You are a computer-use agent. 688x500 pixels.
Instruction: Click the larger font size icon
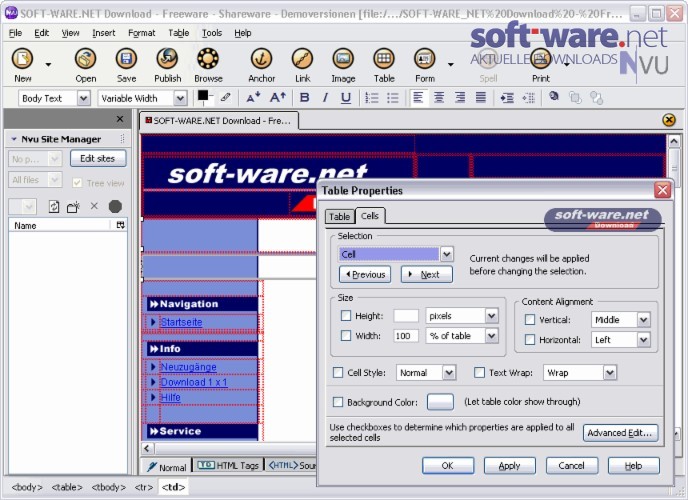(278, 97)
